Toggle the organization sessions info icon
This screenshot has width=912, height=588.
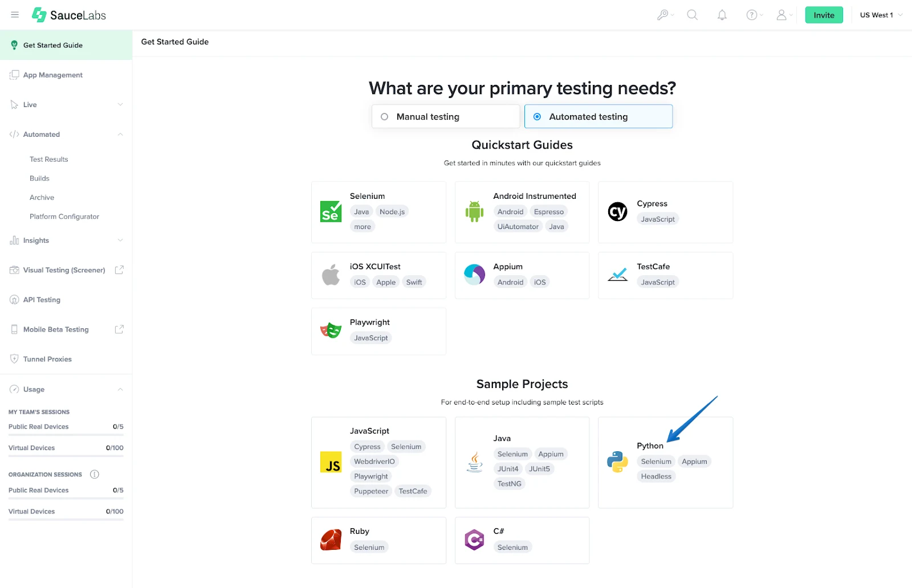tap(95, 473)
